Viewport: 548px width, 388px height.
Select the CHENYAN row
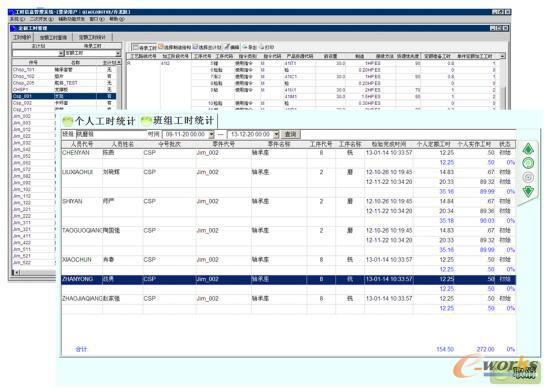288,153
